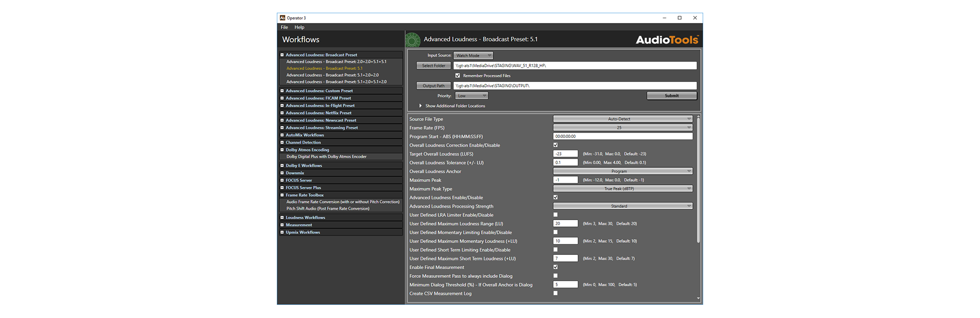The width and height of the screenshot is (980, 318).
Task: Click the Minimum Dialog Threshold 5 field
Action: (565, 285)
